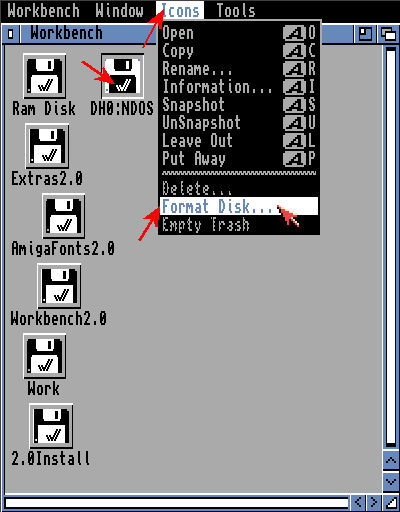Click the vertical scroll up arrow
This screenshot has height=512, width=400.
tap(391, 461)
